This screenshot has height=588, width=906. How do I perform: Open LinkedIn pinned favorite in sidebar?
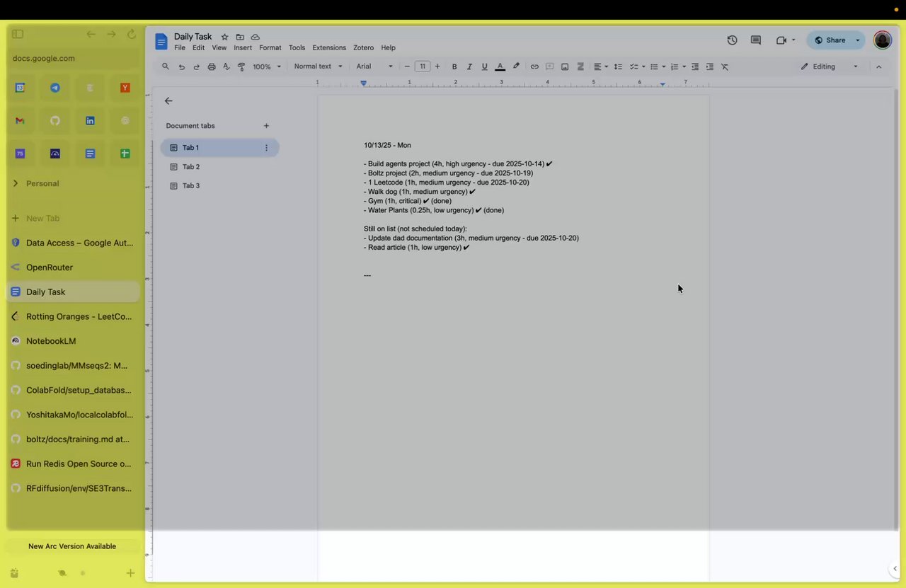pos(90,121)
